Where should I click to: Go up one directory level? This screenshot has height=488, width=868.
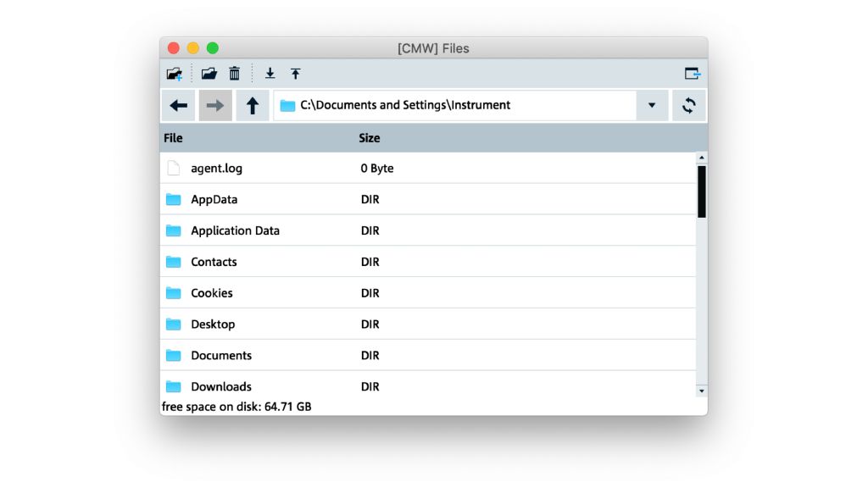(x=253, y=106)
